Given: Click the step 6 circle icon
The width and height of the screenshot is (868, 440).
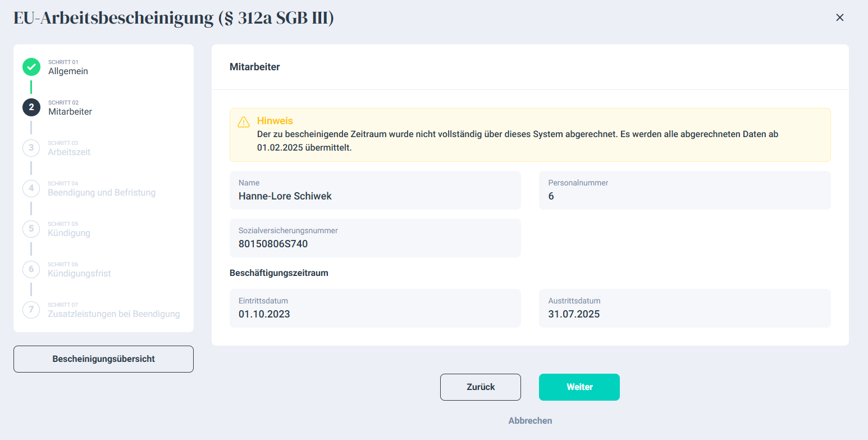Looking at the screenshot, I should tap(31, 269).
